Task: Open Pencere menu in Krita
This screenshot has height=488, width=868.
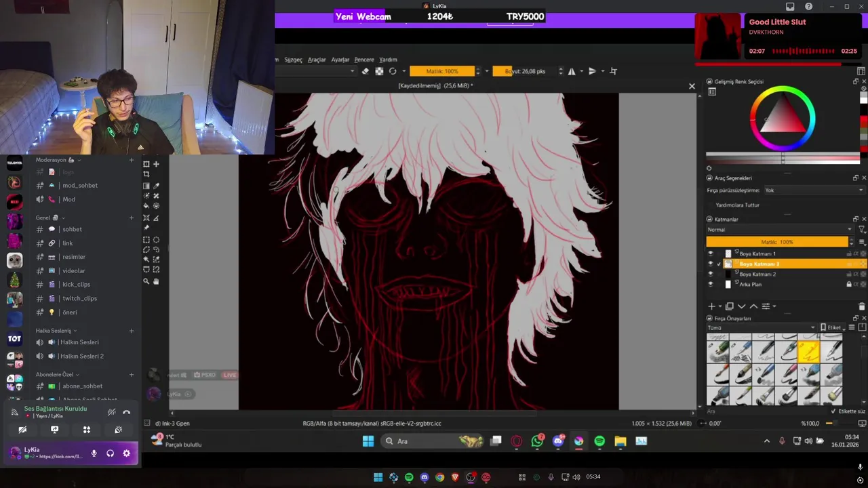Action: [x=364, y=60]
